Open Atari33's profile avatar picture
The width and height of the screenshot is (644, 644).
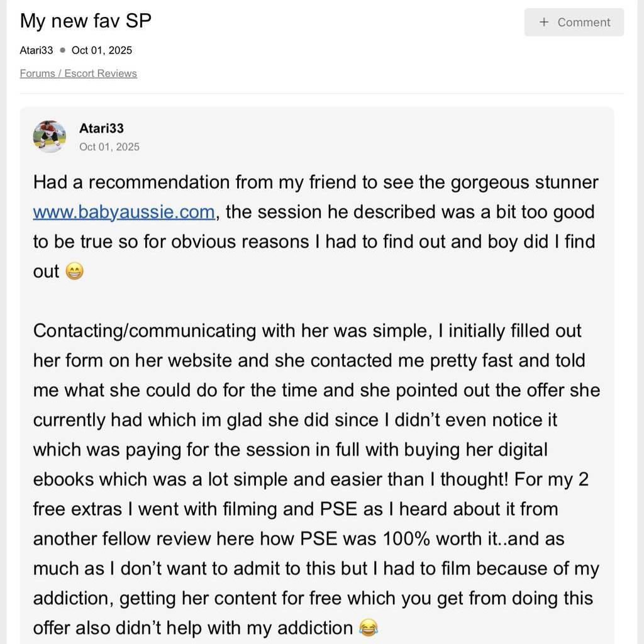click(50, 136)
